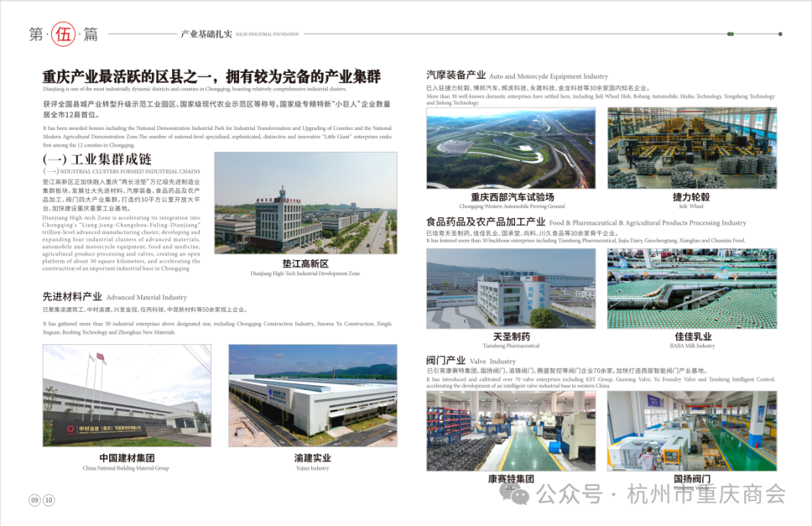Select the 国扬阀门 factory floor photo
Screen dimensions: 812x526
[692, 431]
